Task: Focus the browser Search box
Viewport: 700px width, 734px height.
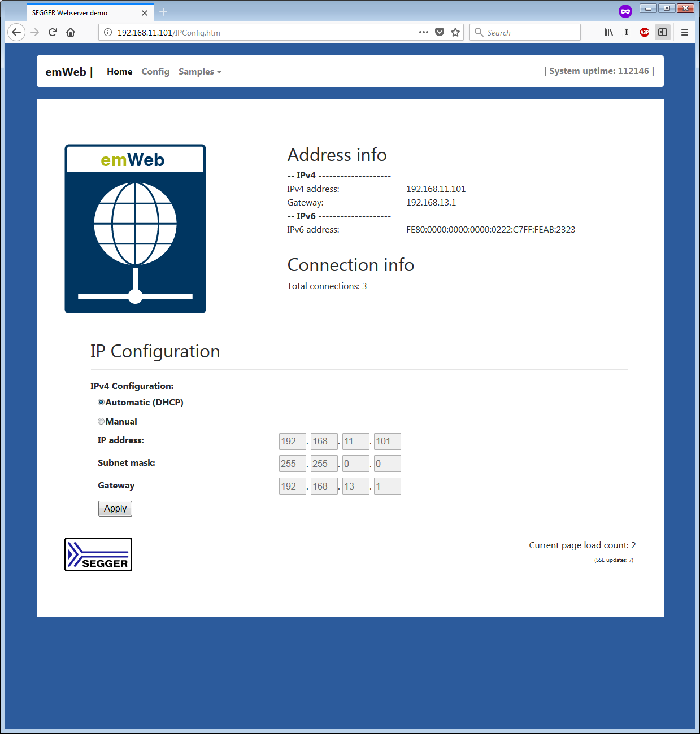Action: pos(525,32)
